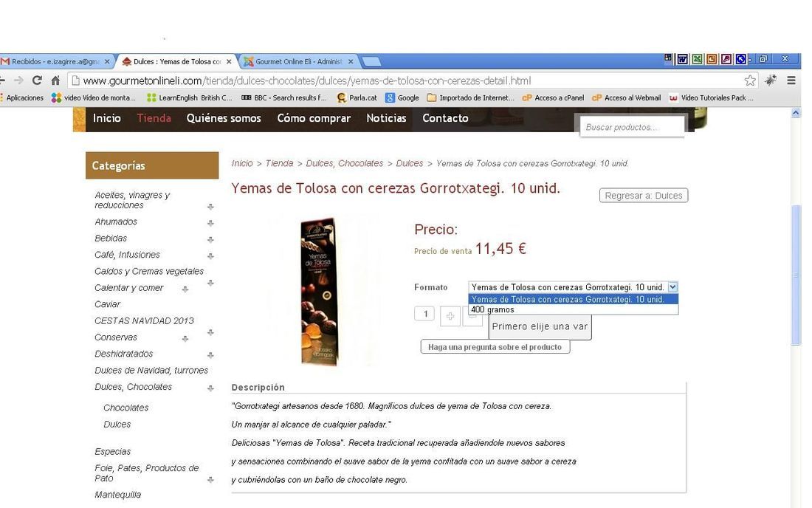Open the Inicio menu item

coord(107,118)
